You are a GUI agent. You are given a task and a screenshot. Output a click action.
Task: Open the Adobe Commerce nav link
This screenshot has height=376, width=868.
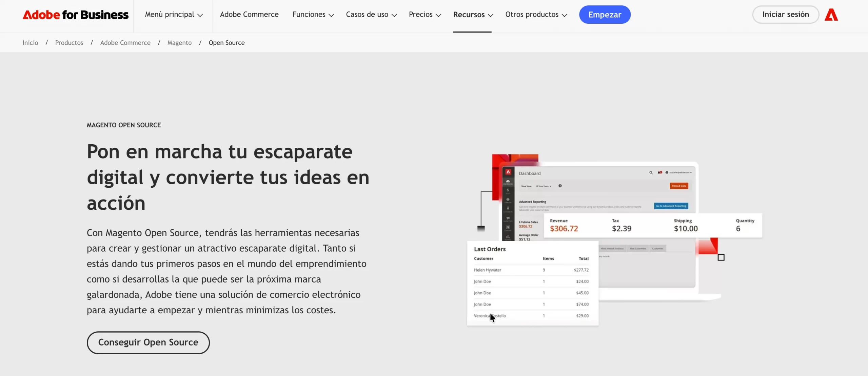coord(249,15)
